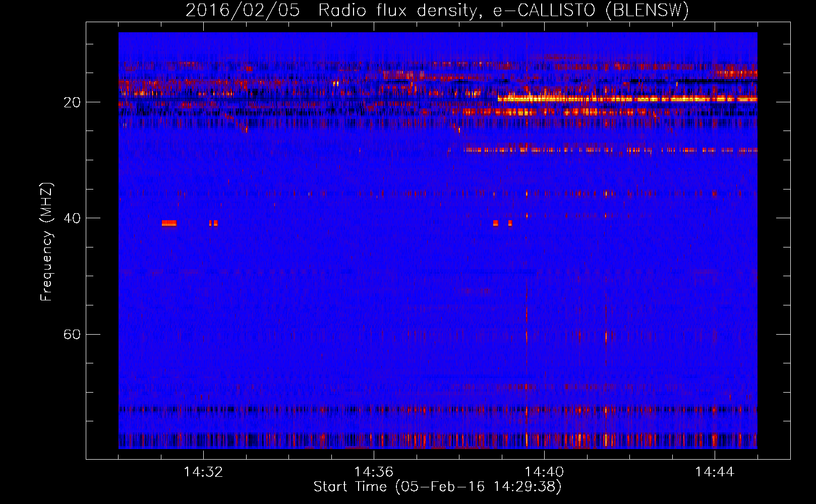The width and height of the screenshot is (816, 504).
Task: Click the "Frequency (MHZ)" axis label
Action: pos(46,241)
